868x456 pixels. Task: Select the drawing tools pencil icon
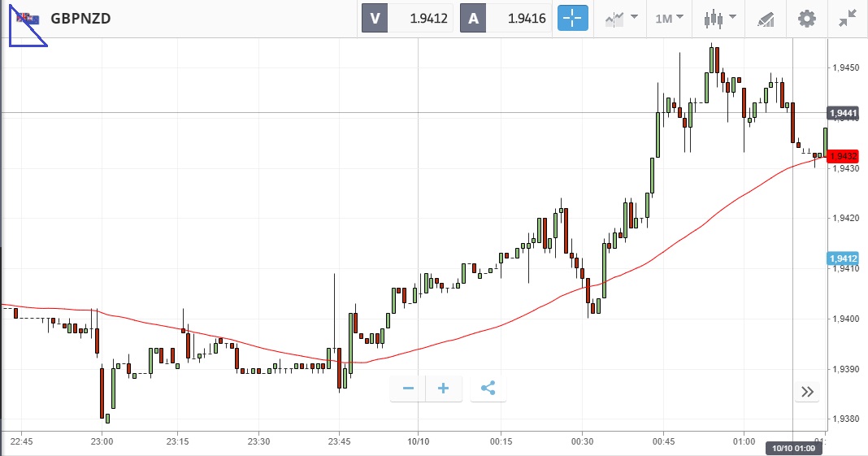click(x=765, y=18)
